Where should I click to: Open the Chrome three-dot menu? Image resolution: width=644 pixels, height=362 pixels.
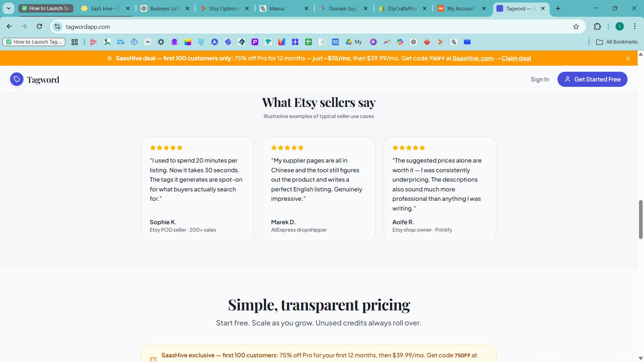635,26
